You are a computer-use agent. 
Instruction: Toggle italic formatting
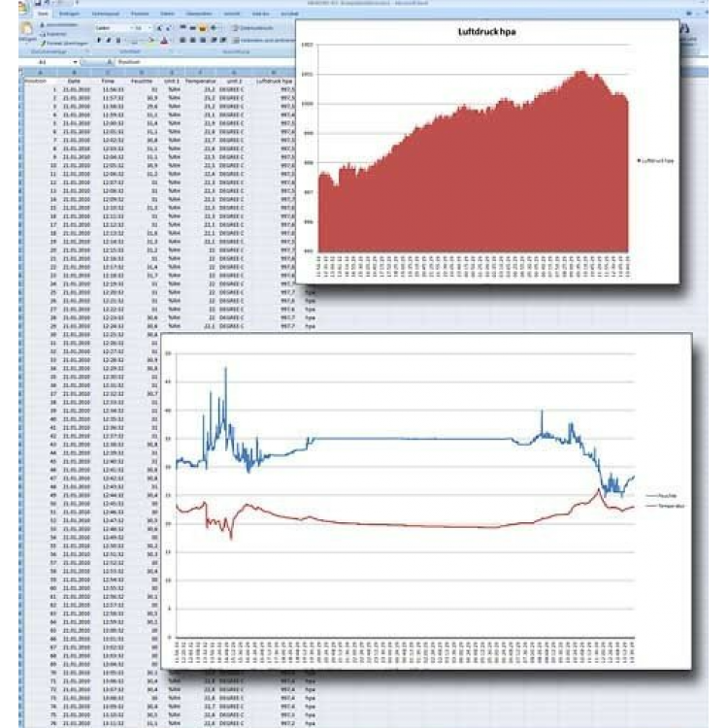[x=109, y=40]
